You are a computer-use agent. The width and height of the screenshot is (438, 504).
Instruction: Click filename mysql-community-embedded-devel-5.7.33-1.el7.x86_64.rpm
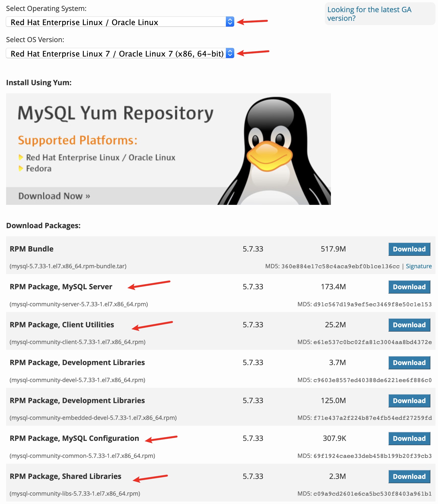pyautogui.click(x=93, y=418)
